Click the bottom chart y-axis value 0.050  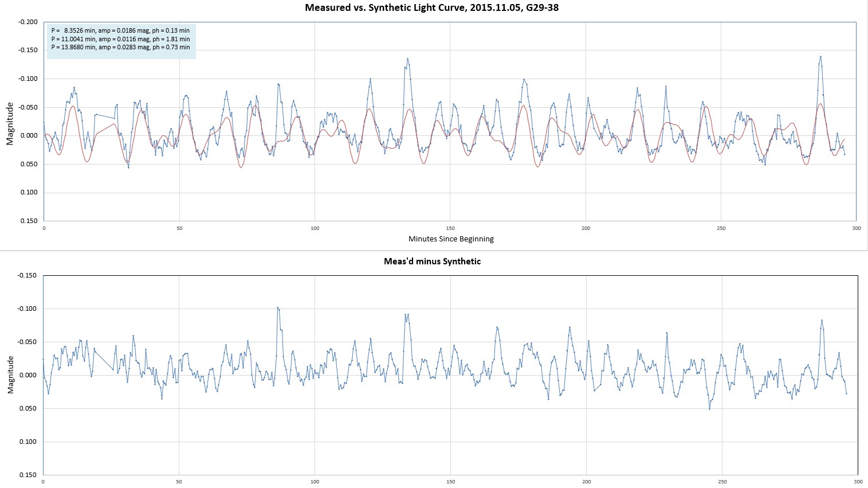point(29,408)
